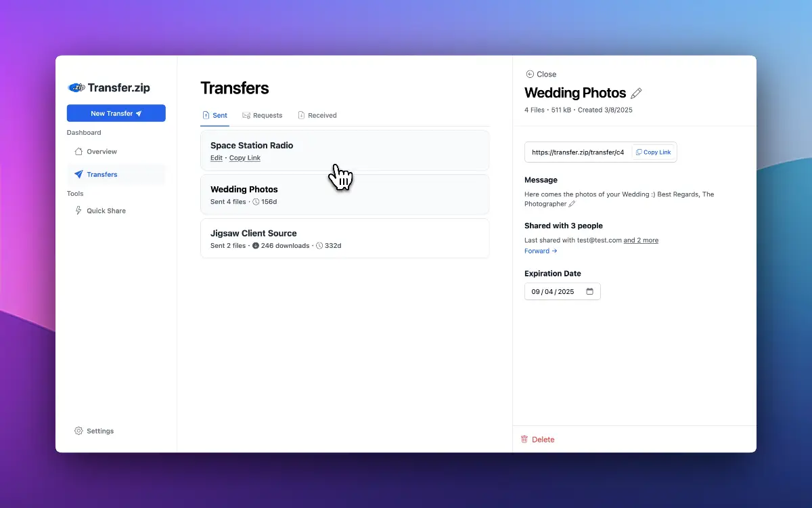Click the clock icon on Wedding Photos card
The height and width of the screenshot is (508, 812).
click(x=256, y=202)
